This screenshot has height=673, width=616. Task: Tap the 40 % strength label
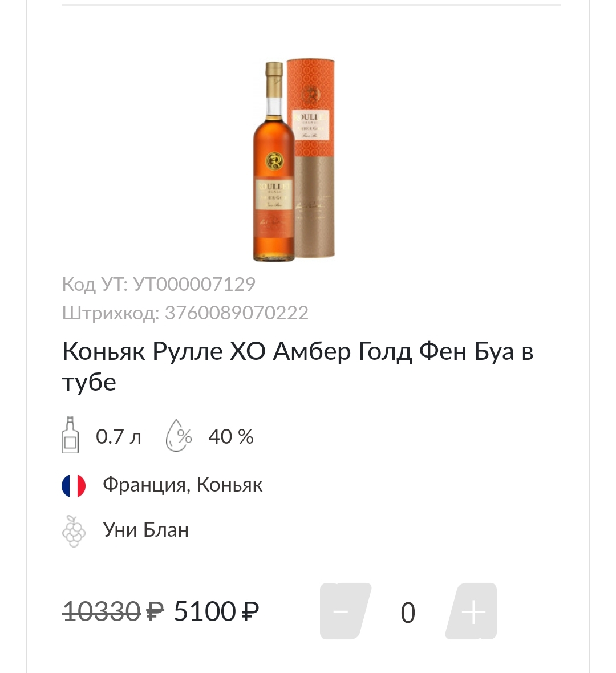pyautogui.click(x=231, y=437)
